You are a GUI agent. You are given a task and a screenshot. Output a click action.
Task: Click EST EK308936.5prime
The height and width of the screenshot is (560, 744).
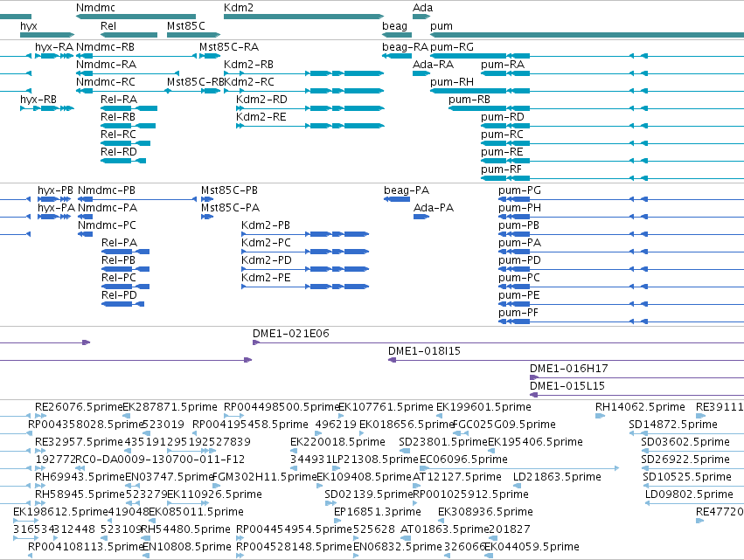pos(485,513)
